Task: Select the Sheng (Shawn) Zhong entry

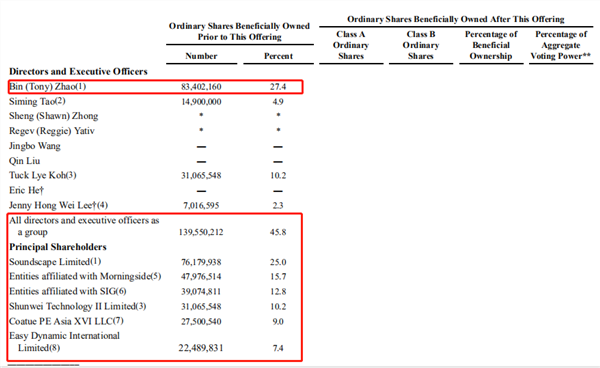Action: (x=54, y=116)
